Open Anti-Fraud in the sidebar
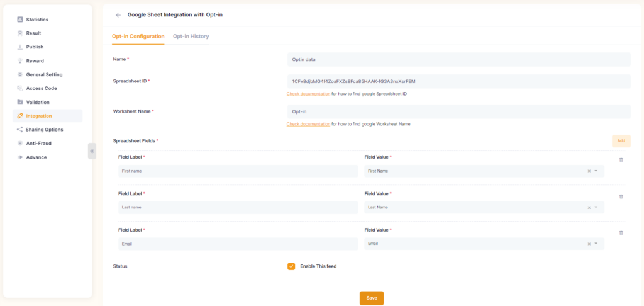644x306 pixels. [38, 143]
